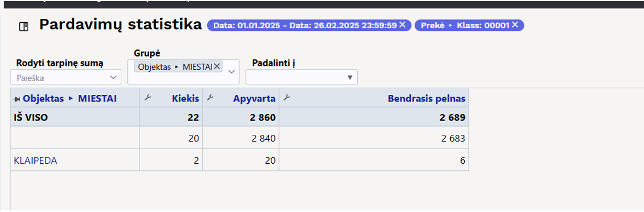Expand the Rodyti tarpinę sumą dropdown
Viewport: 644px width, 212px height.
114,77
